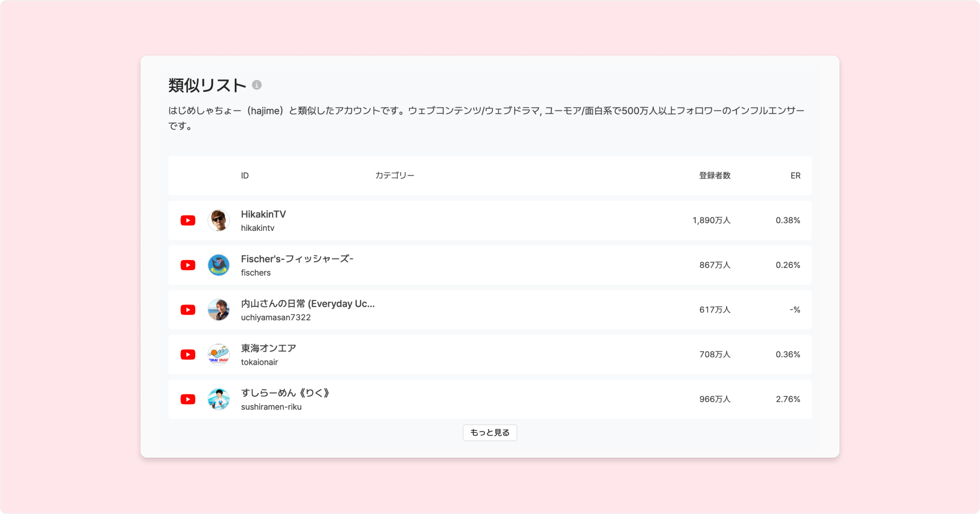Click the info icon beside 類似リスト
Viewport: 980px width, 514px height.
tap(256, 85)
